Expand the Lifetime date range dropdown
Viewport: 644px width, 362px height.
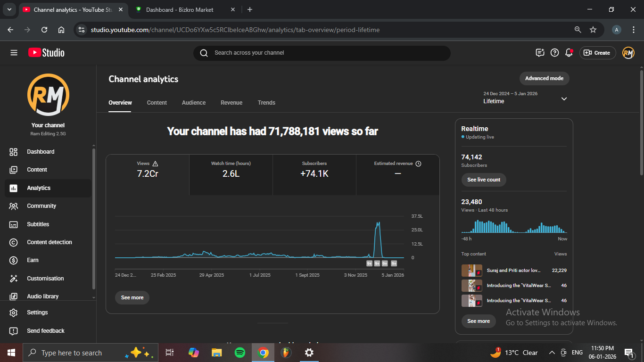(x=564, y=99)
